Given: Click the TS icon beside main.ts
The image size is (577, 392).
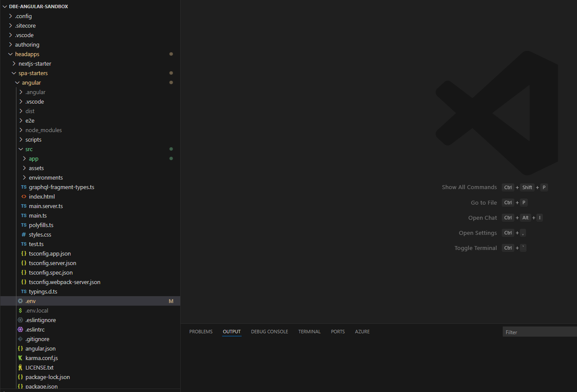Looking at the screenshot, I should (24, 215).
